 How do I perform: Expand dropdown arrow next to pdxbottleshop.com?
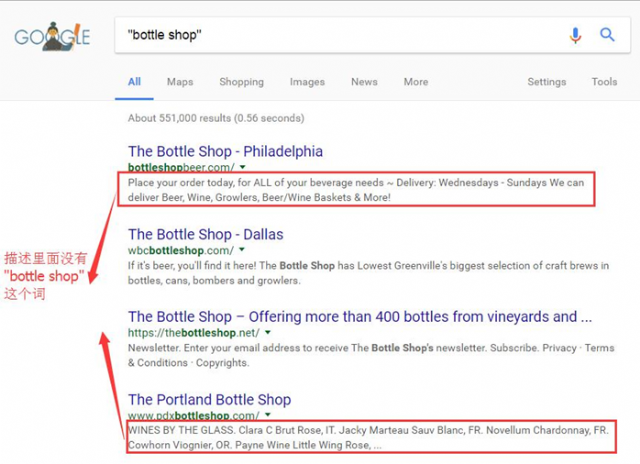pos(268,415)
